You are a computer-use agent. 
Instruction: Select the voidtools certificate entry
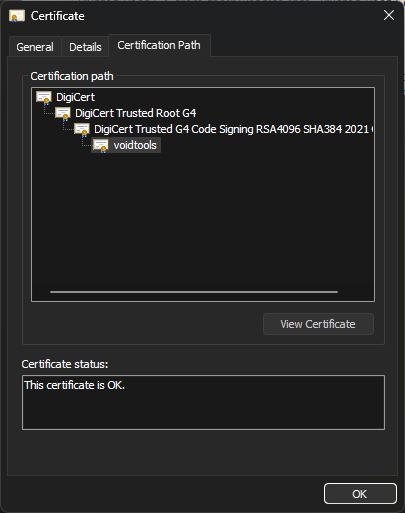(135, 145)
